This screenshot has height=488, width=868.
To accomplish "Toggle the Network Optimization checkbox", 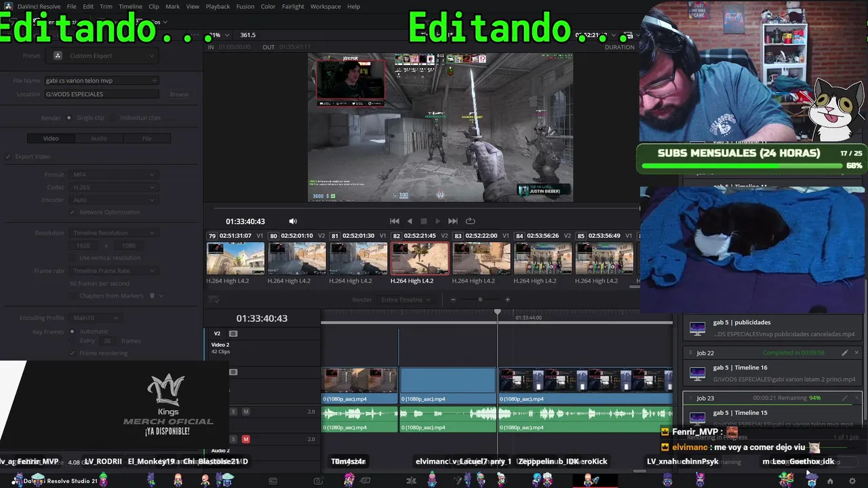I will 73,212.
